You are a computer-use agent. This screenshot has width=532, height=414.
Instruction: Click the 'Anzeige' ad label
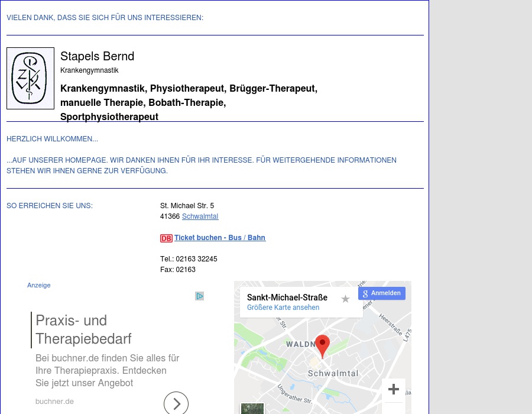coord(38,285)
